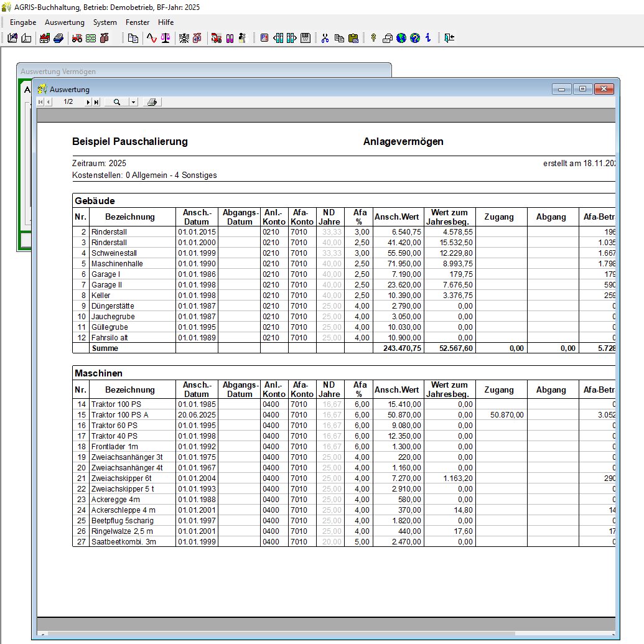Click the scissors cut icon

tap(325, 38)
